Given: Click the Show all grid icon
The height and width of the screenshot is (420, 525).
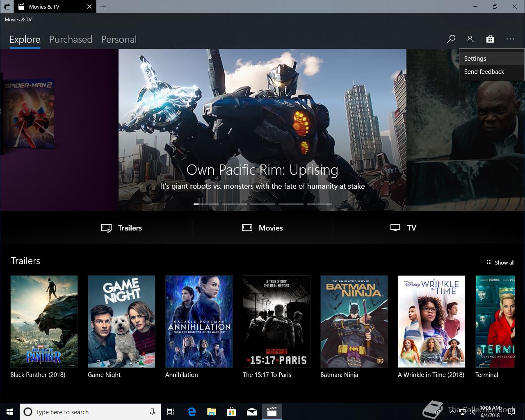Looking at the screenshot, I should tap(489, 262).
